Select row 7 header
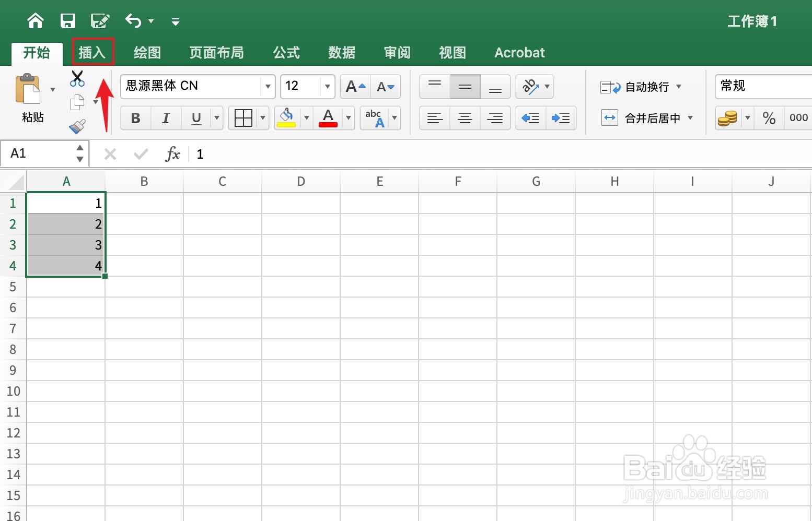This screenshot has width=812, height=521. click(13, 328)
